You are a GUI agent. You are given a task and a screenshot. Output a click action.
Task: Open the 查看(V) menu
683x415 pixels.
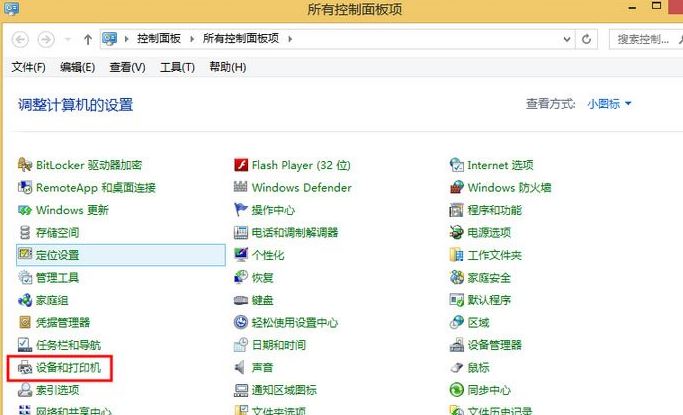coord(127,67)
